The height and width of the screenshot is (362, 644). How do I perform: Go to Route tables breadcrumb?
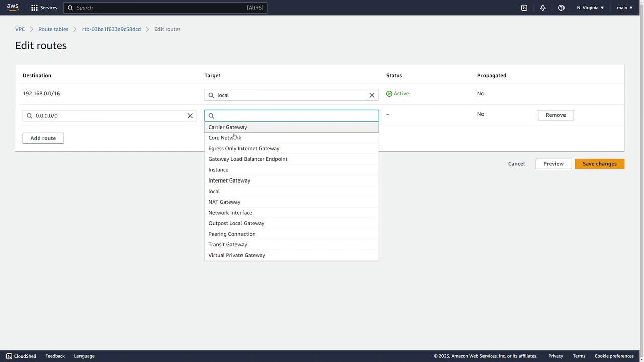pos(53,29)
